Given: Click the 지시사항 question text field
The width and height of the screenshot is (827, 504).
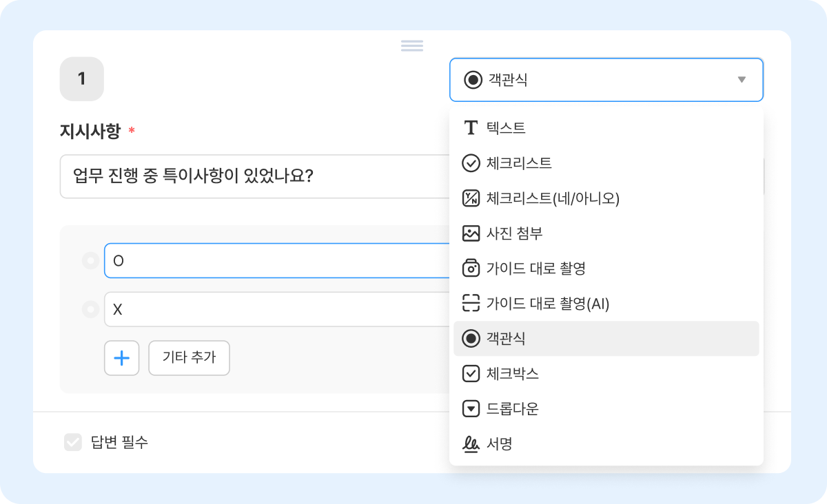Looking at the screenshot, I should (x=255, y=177).
